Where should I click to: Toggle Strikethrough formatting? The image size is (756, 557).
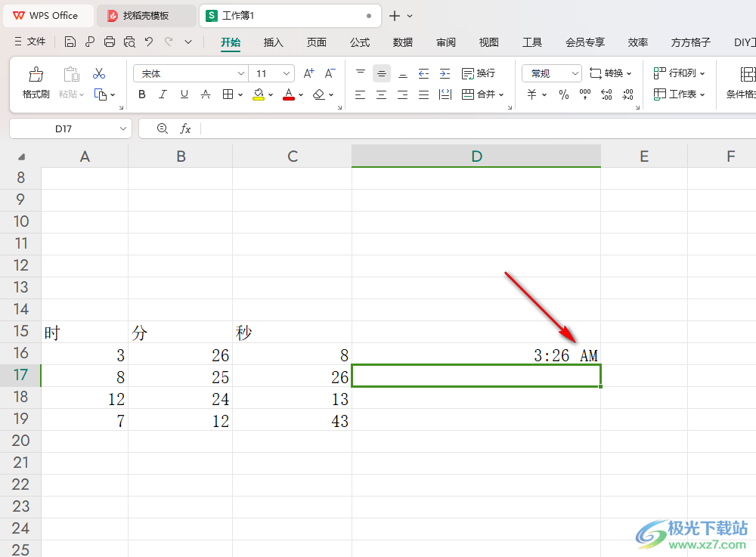(206, 94)
